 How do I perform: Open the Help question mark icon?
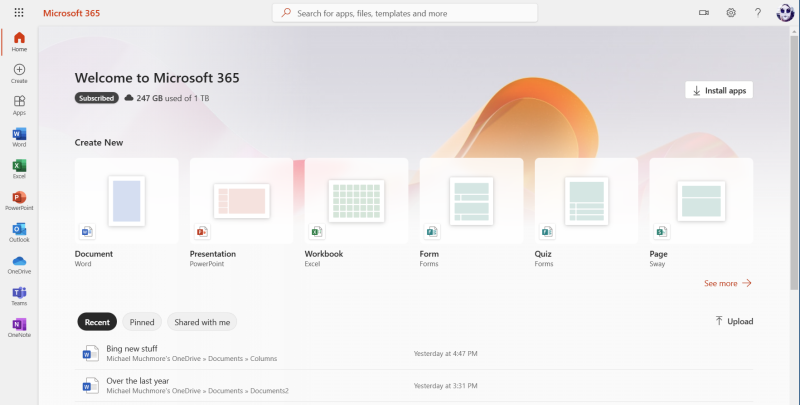[x=757, y=13]
